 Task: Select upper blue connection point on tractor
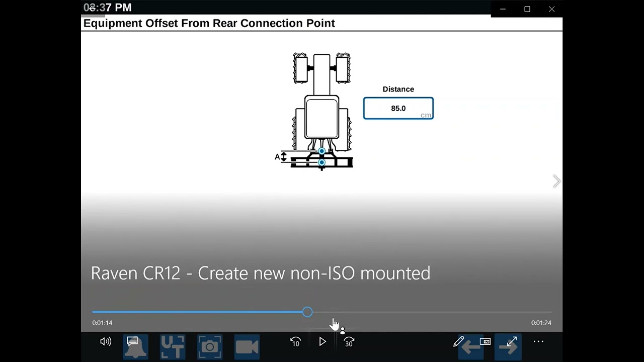click(x=321, y=151)
